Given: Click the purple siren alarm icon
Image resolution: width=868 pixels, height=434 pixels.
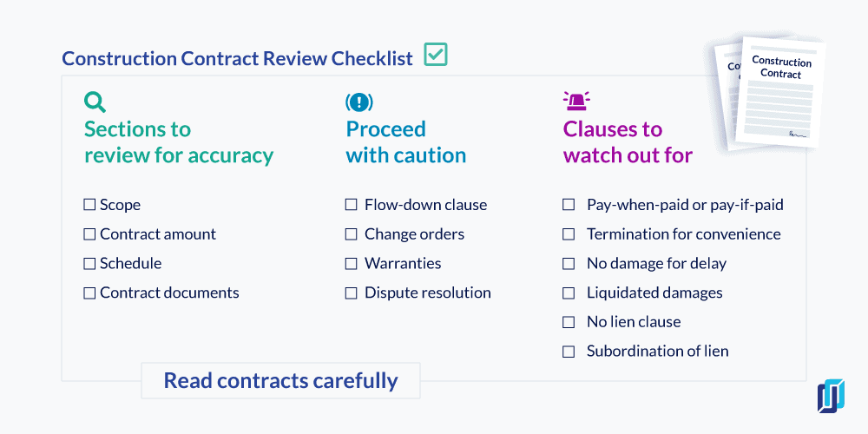Looking at the screenshot, I should click(576, 101).
